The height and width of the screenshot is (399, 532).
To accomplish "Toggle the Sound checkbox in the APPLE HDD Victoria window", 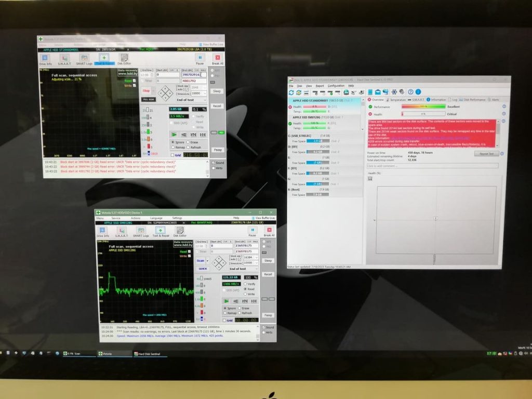I will pos(214,163).
